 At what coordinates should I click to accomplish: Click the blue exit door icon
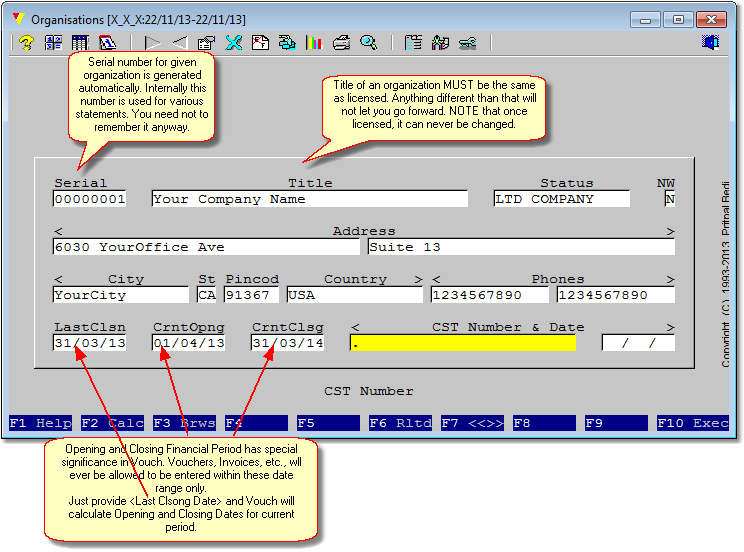pyautogui.click(x=711, y=43)
